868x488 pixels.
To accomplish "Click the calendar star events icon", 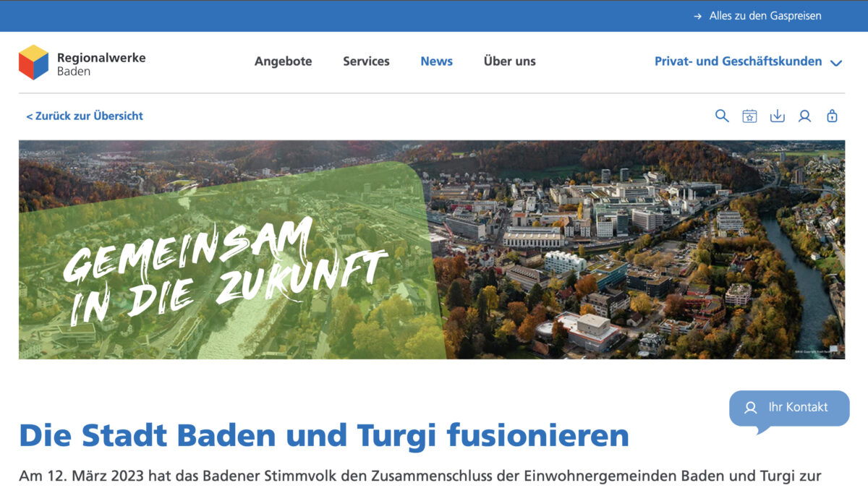I will (x=749, y=116).
